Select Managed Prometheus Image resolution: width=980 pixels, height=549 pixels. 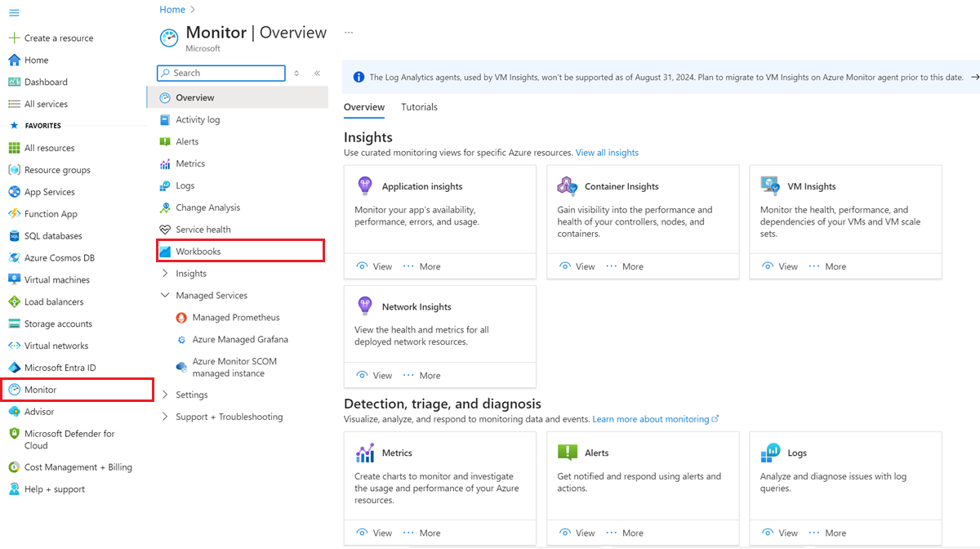tap(232, 317)
